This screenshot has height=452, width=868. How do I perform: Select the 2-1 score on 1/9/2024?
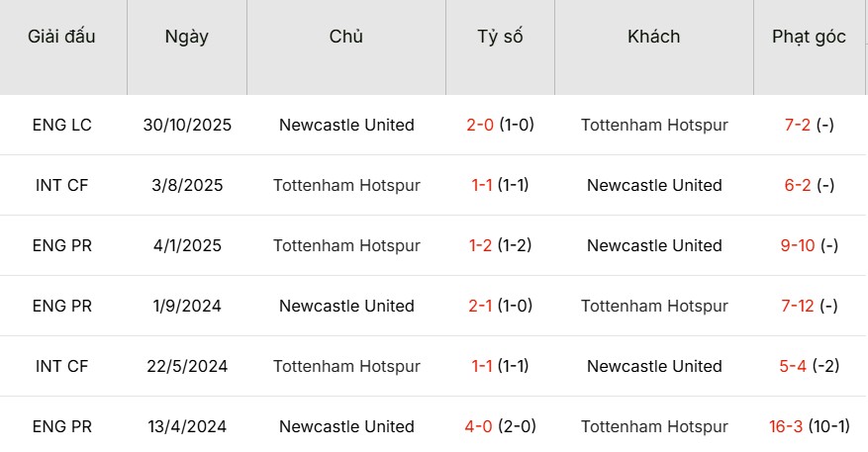(480, 307)
